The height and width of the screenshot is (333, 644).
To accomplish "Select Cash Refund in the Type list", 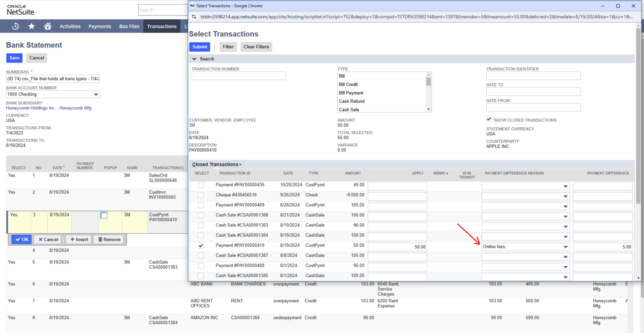I will (352, 101).
